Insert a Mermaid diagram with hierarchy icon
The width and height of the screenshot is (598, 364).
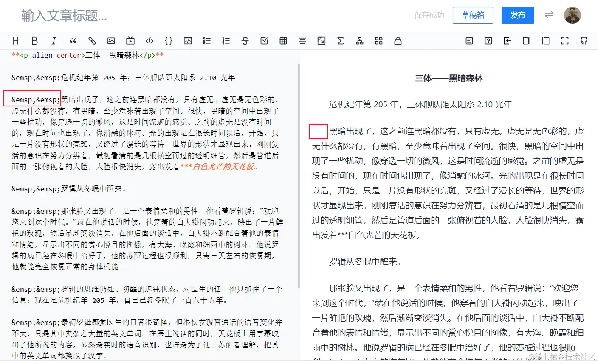click(x=360, y=41)
